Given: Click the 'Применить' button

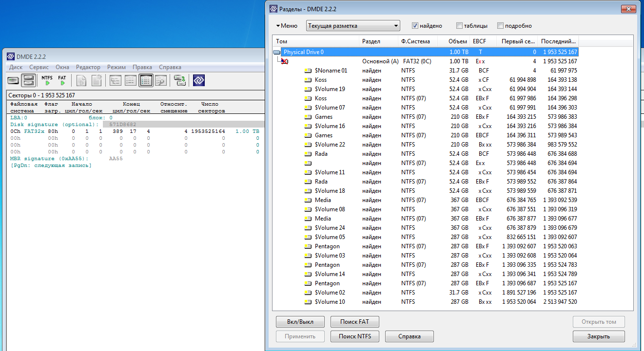Looking at the screenshot, I should point(300,336).
